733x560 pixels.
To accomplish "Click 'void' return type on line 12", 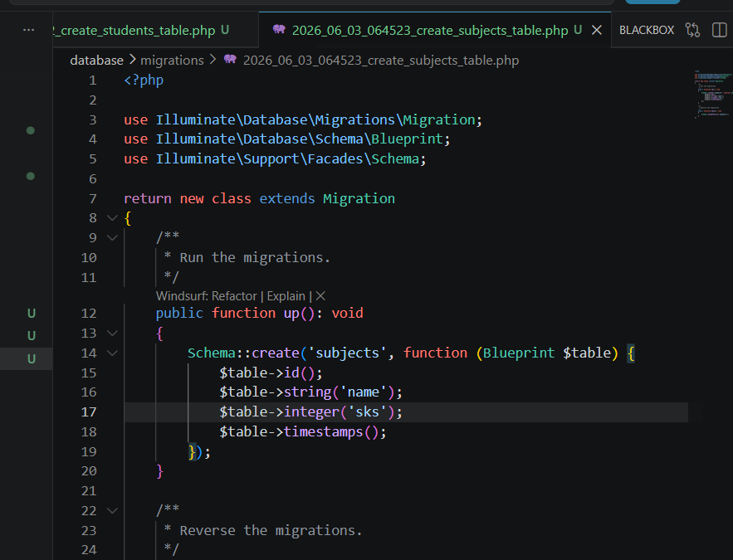I will (x=347, y=314).
